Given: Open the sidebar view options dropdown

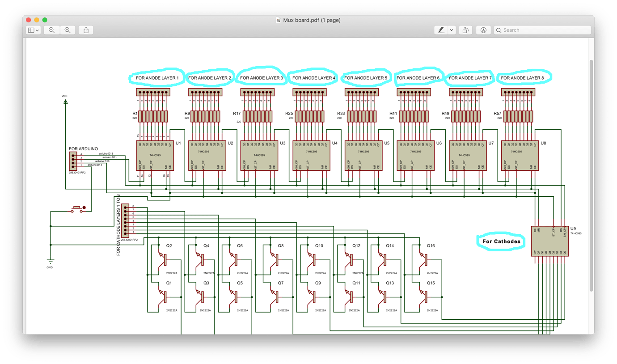Looking at the screenshot, I should point(37,30).
